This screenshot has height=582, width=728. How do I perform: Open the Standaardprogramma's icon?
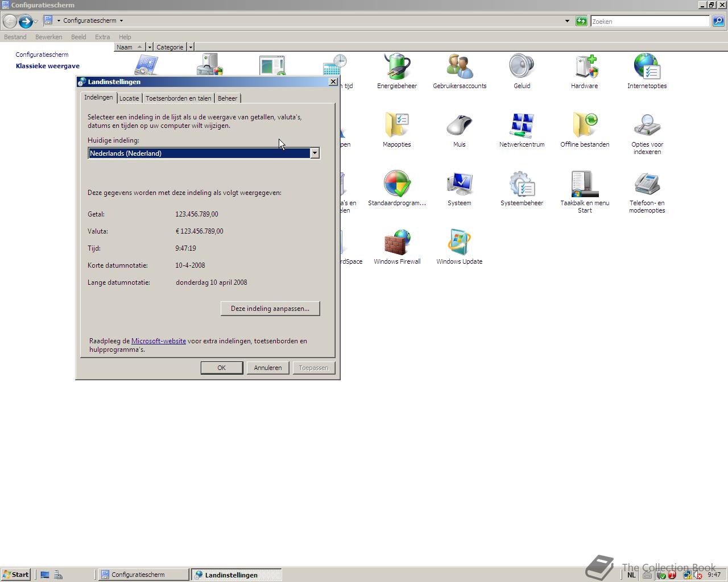[396, 184]
